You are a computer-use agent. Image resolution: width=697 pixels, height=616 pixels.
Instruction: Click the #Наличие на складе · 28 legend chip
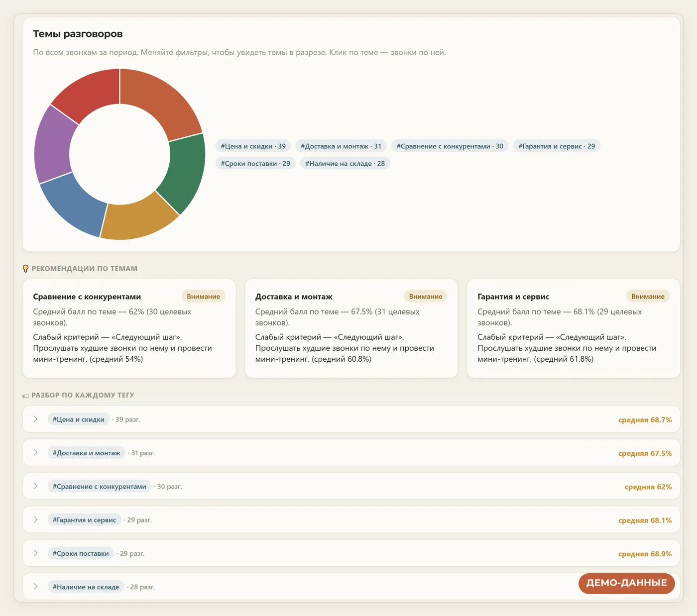(345, 164)
